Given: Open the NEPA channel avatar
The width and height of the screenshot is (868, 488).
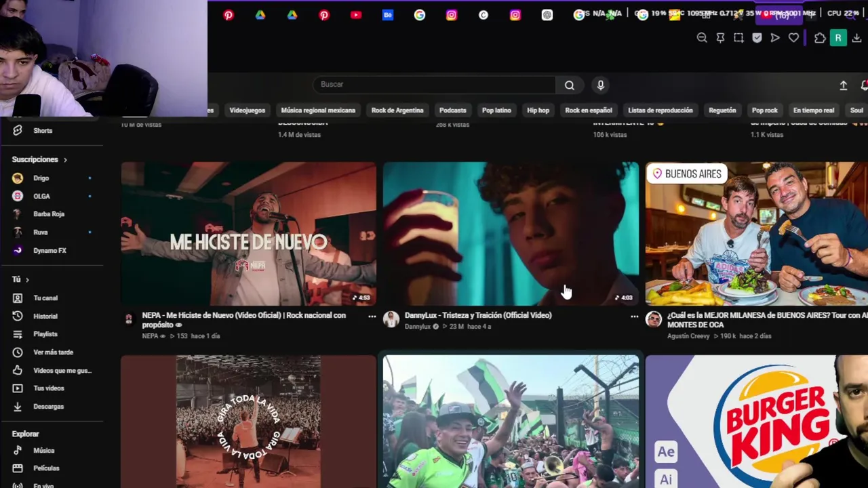Looking at the screenshot, I should click(x=129, y=319).
